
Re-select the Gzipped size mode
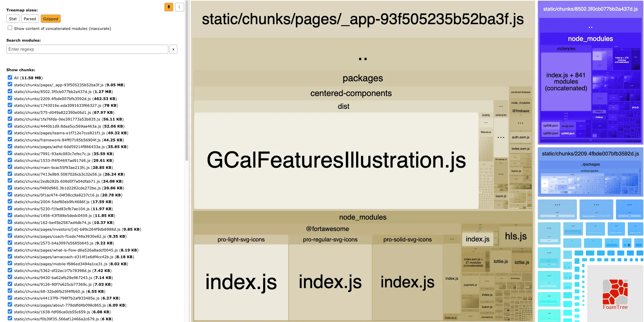tap(50, 18)
